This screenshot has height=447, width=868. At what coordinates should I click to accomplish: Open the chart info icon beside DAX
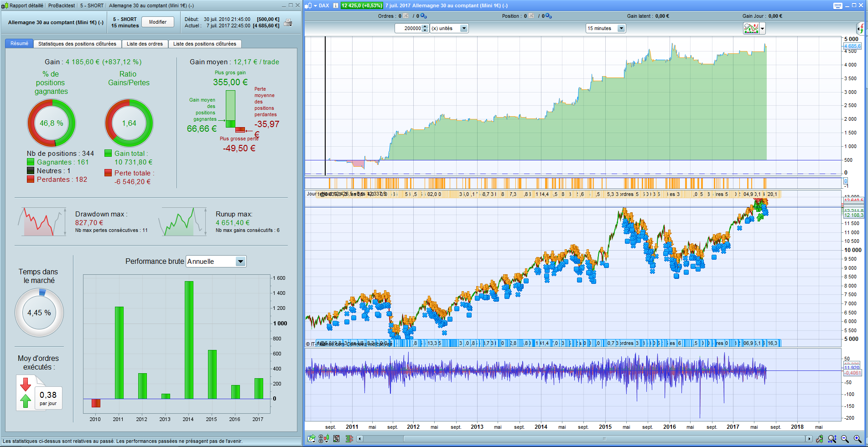(336, 5)
